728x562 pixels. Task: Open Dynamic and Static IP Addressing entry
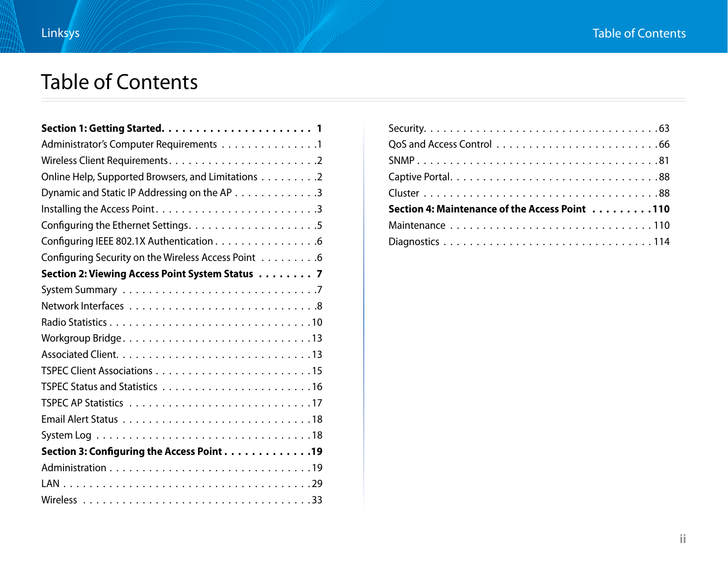coord(182,193)
